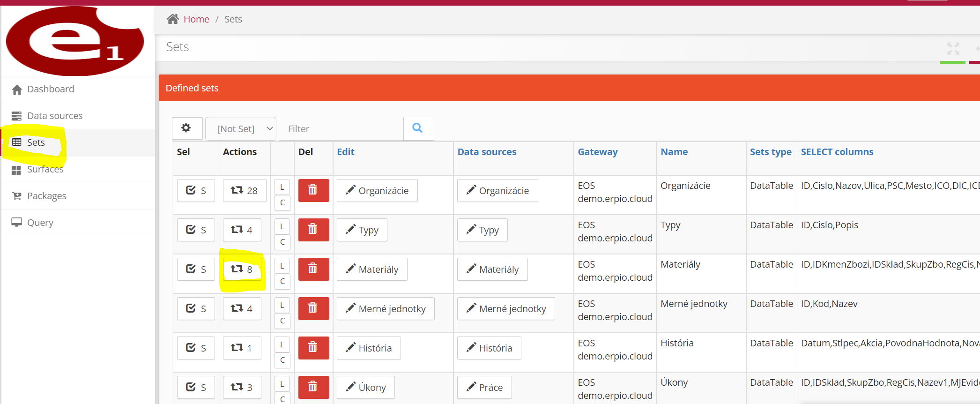Sort table by the Name column header
Image resolution: width=980 pixels, height=404 pixels.
tap(674, 152)
